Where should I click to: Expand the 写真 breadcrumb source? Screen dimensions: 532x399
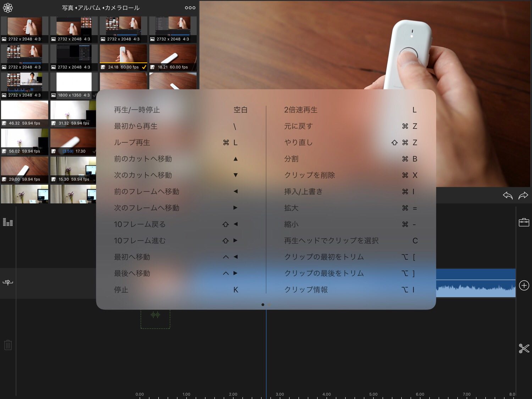click(x=68, y=8)
